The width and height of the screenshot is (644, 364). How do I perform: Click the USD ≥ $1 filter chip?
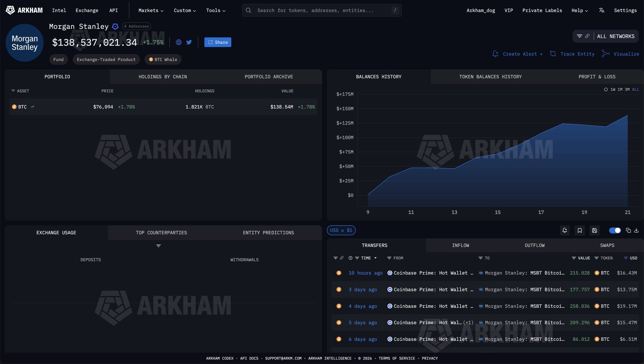point(341,230)
